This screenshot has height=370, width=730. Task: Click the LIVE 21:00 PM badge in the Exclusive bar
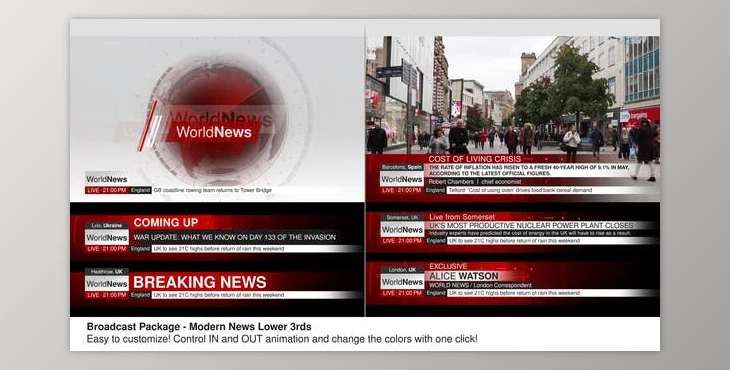[x=402, y=293]
